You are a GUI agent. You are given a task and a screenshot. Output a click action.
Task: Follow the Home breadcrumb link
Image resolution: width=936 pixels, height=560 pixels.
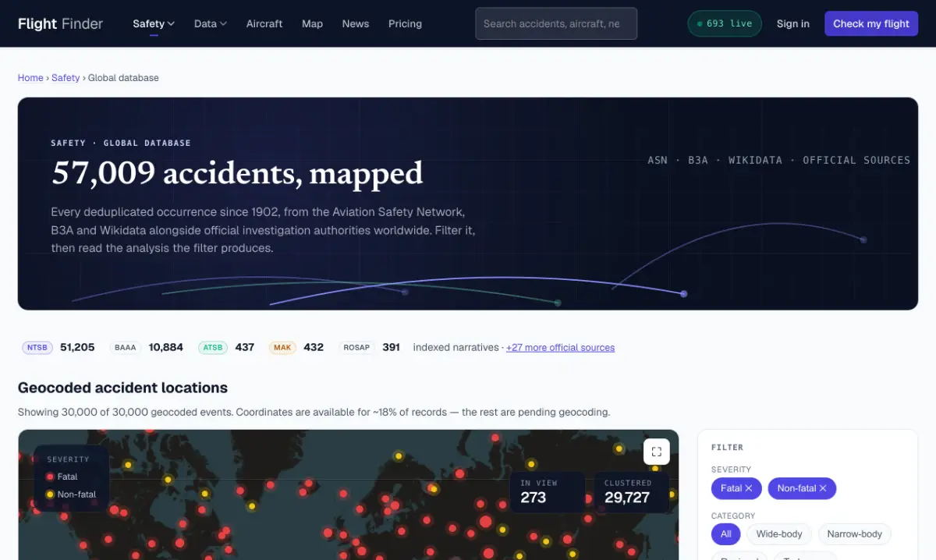coord(30,78)
